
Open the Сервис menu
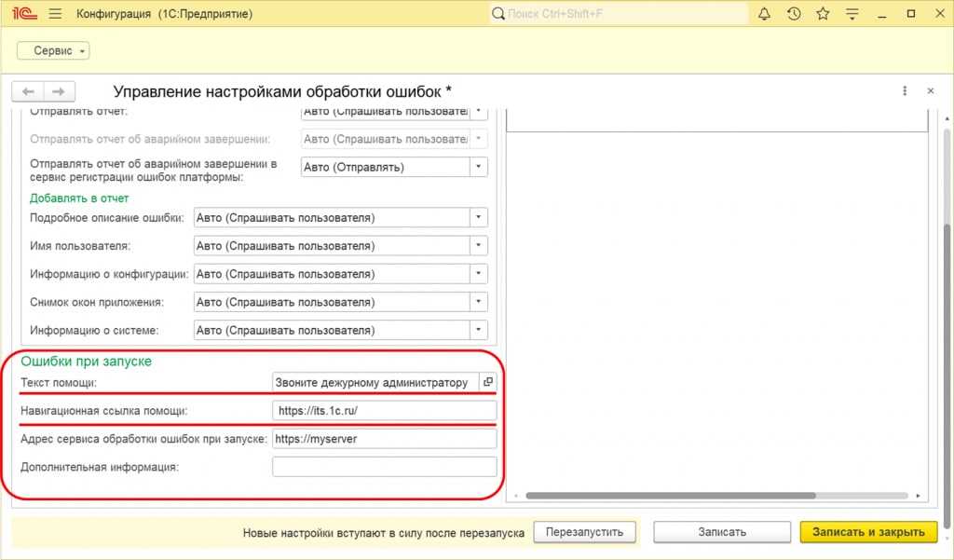coord(53,50)
